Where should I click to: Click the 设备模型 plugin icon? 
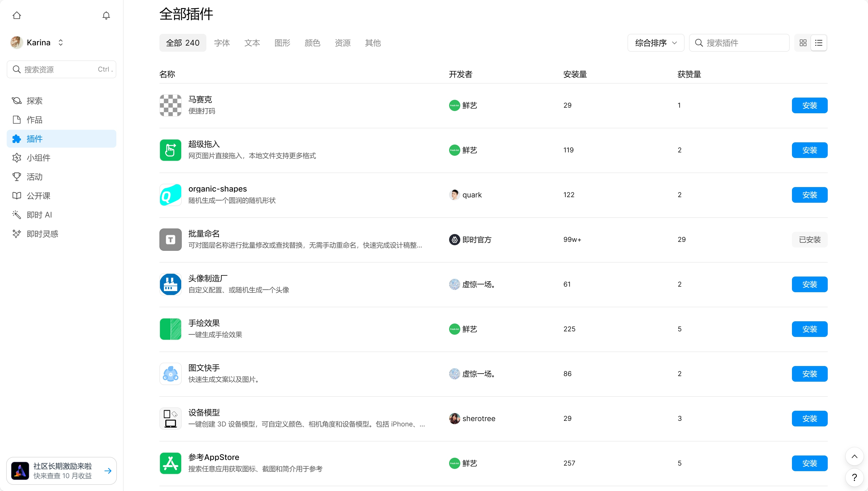(170, 419)
